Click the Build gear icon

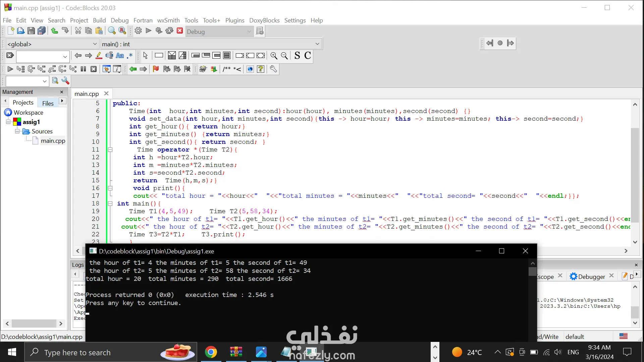point(138,31)
